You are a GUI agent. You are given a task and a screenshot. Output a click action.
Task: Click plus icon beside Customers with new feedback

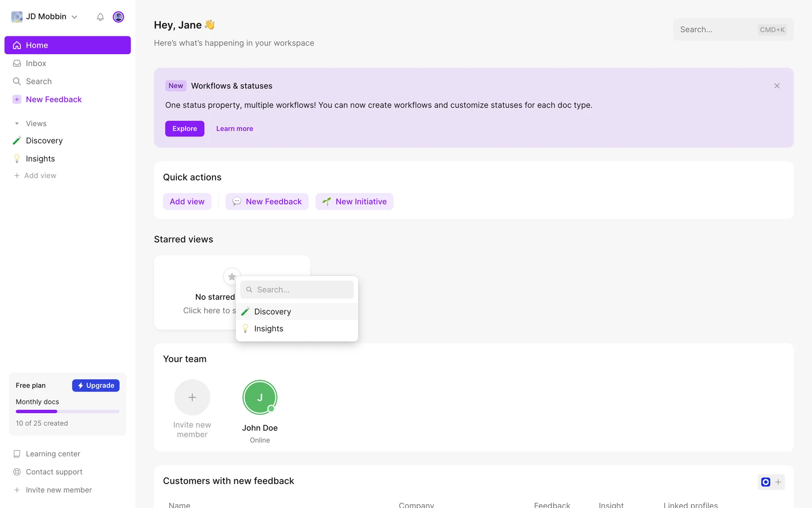pos(778,482)
